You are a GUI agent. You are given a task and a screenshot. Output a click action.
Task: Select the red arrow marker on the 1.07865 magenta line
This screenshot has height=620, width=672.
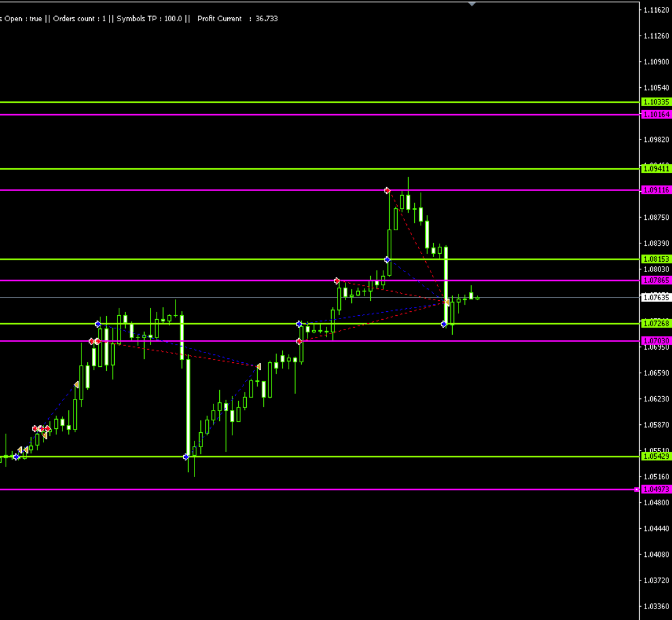click(337, 281)
